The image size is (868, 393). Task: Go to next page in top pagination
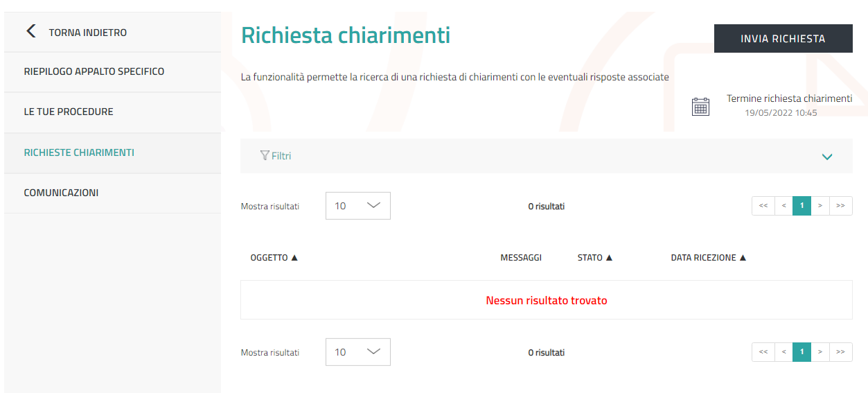(x=820, y=206)
